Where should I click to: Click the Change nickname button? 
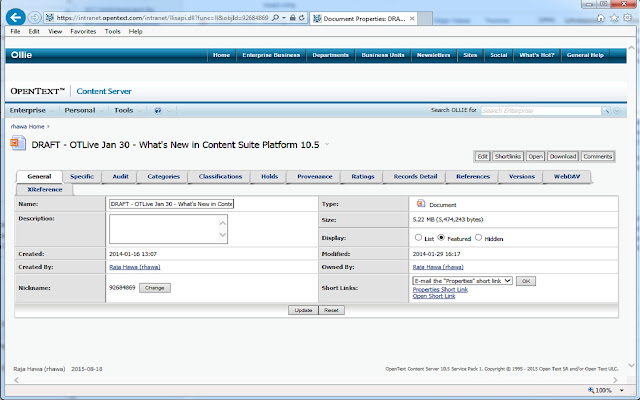pos(155,288)
